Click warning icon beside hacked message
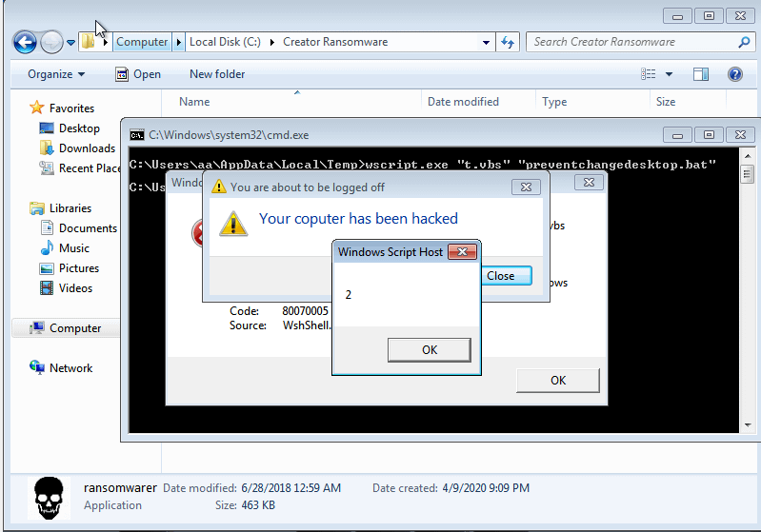761x532 pixels. coord(233,224)
